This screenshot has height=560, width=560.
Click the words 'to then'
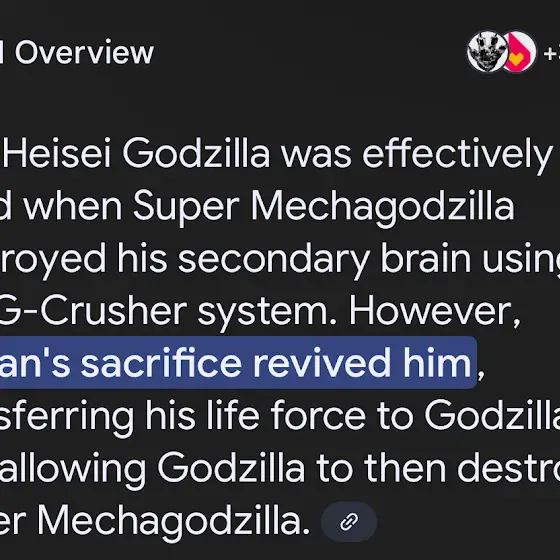point(381,468)
